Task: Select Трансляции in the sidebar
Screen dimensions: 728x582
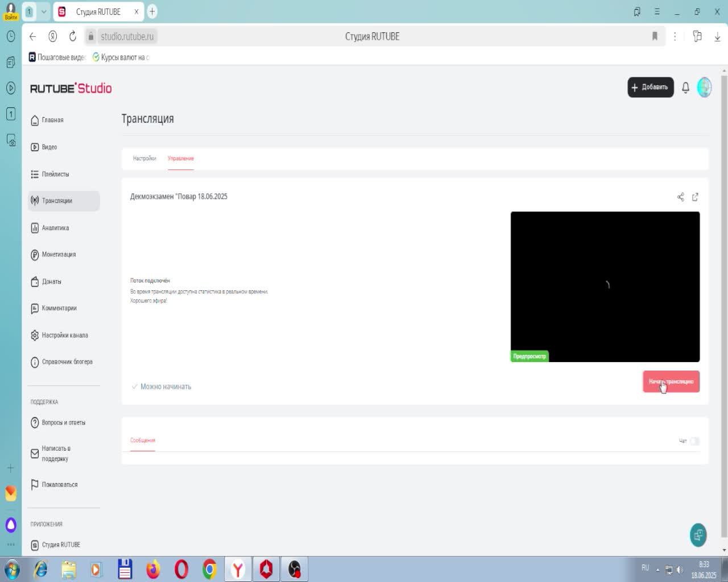Action: tap(64, 201)
